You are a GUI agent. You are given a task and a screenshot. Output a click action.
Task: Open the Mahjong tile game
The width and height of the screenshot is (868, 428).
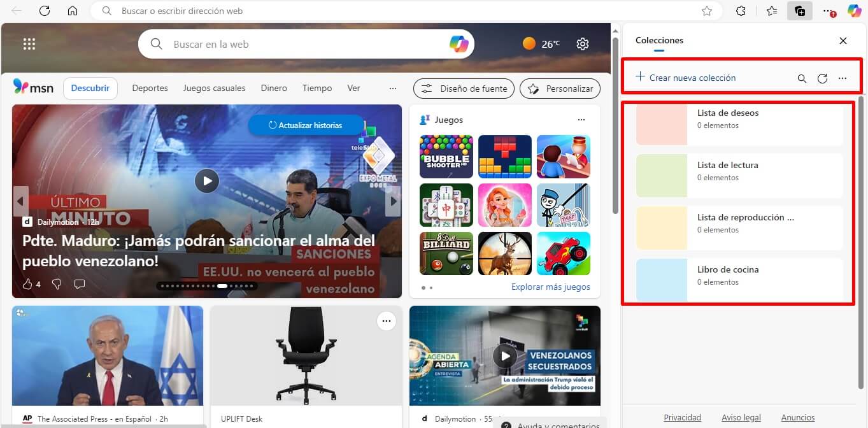click(446, 205)
